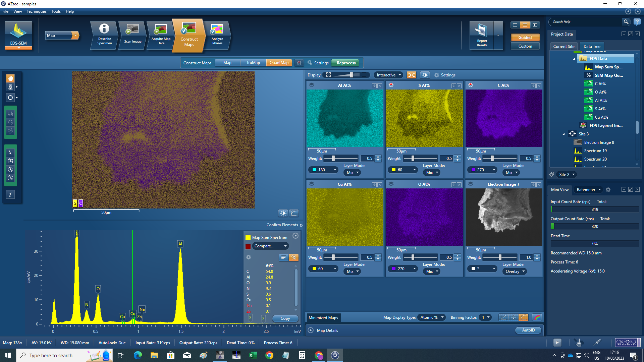
Task: Open the Electron Image 7 Overlay layer mode dropdown
Action: click(515, 271)
